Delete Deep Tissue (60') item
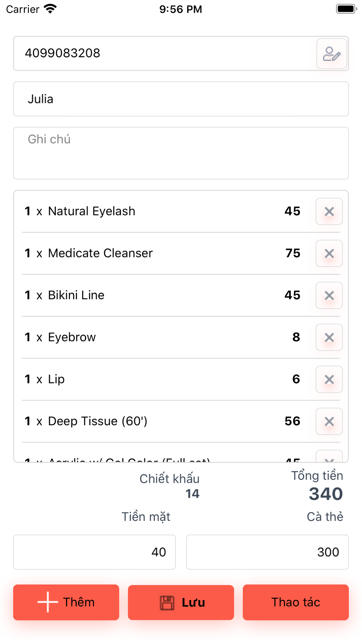 click(329, 422)
